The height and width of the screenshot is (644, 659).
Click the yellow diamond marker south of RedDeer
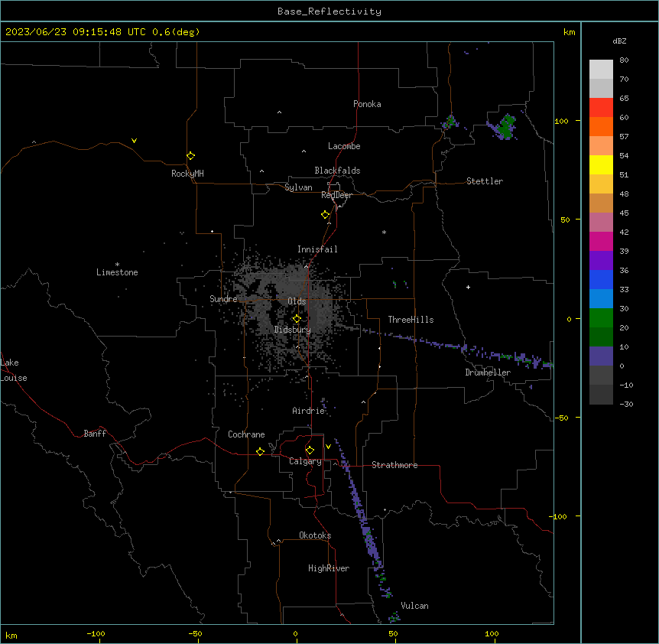325,215
